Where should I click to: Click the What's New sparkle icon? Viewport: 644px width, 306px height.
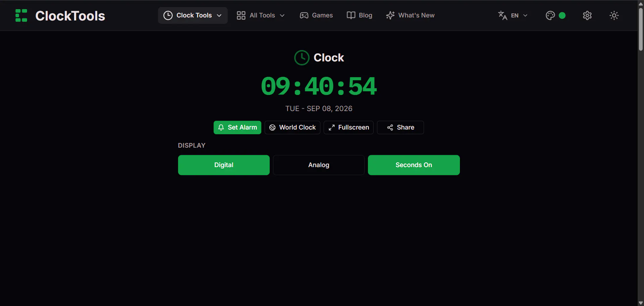390,15
